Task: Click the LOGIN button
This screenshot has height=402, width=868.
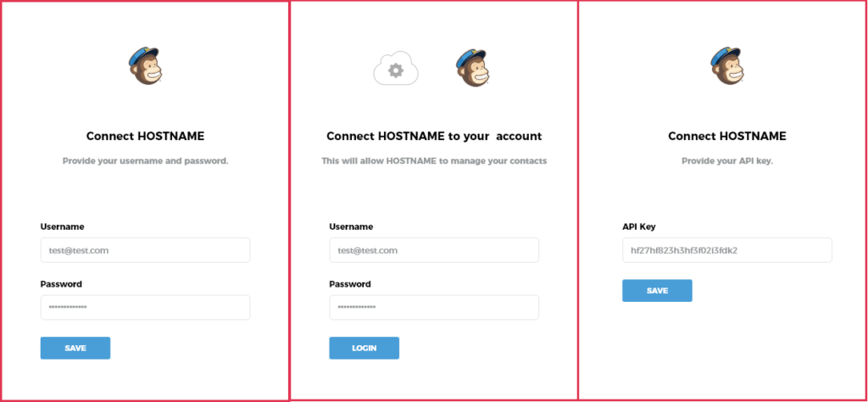Action: (x=364, y=349)
